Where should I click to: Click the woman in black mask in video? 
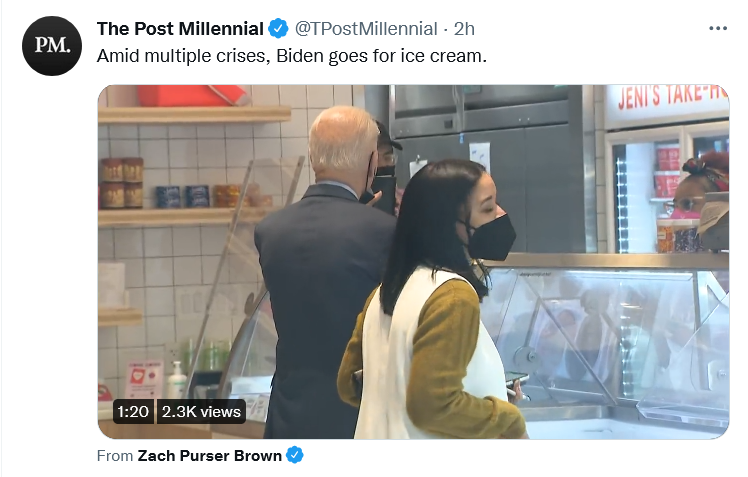432,301
